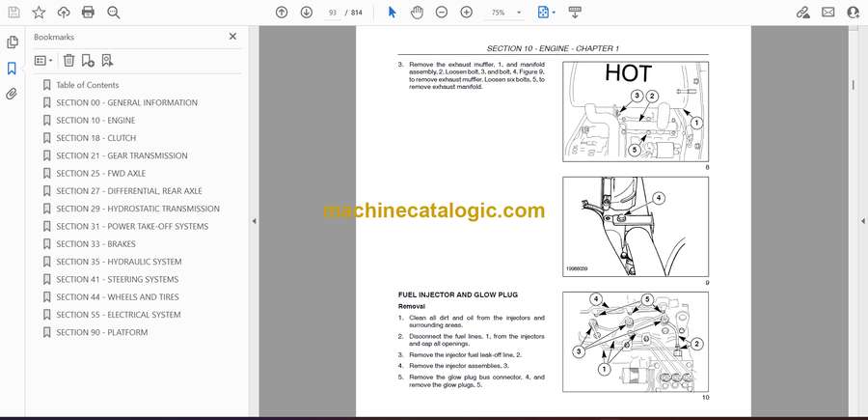Click the fuel injector figure 10 image
Screen dimensions: 868x420
636,342
